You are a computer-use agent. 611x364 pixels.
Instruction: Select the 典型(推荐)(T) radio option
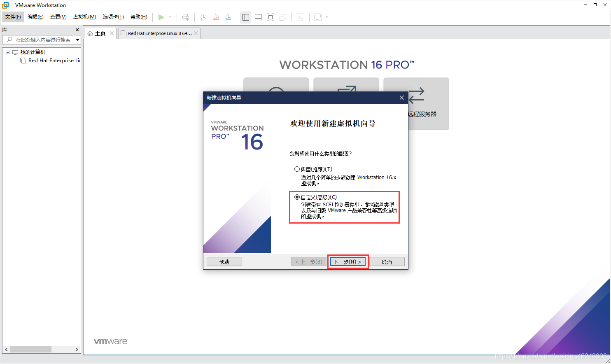tap(297, 169)
